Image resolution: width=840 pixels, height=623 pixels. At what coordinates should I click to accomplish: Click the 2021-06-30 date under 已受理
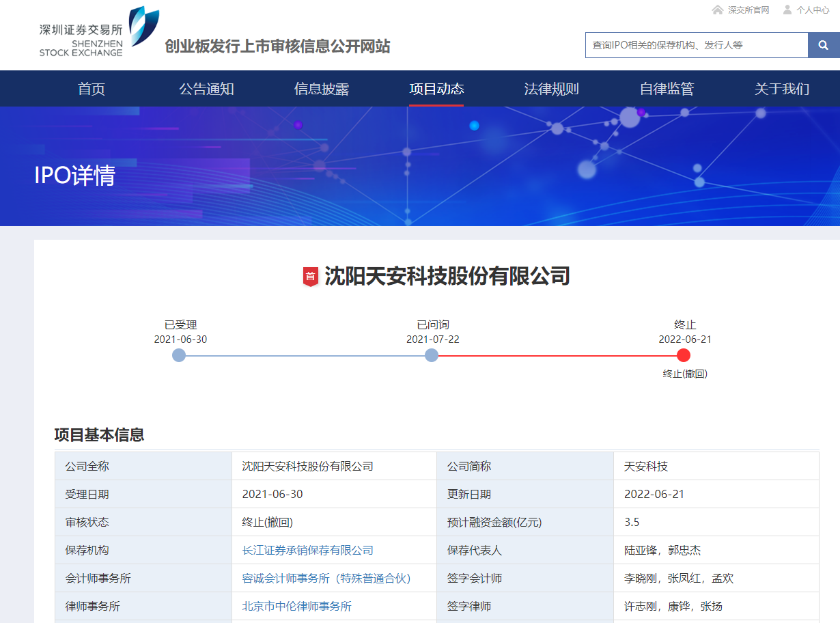coord(180,340)
